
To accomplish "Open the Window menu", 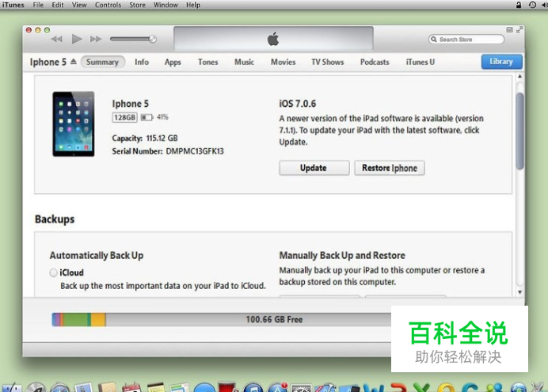I will [x=166, y=5].
